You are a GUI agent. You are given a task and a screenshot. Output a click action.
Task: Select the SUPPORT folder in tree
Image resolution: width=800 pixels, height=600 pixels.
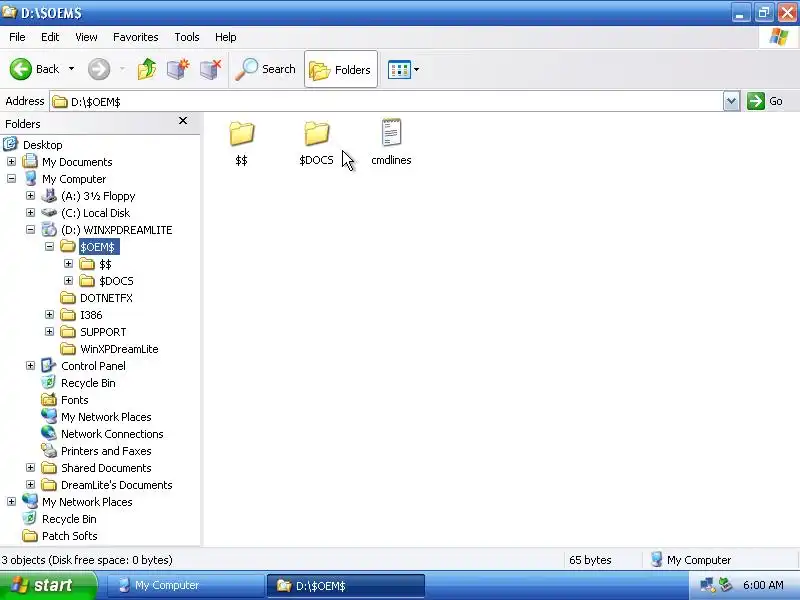[103, 332]
